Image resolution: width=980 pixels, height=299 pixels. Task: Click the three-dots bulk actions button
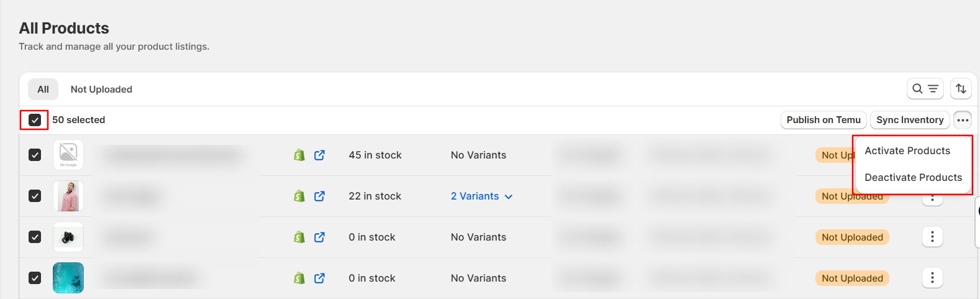point(963,120)
